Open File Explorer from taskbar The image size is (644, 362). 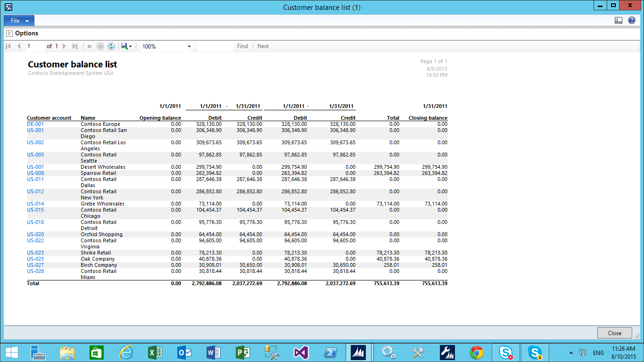[x=67, y=353]
